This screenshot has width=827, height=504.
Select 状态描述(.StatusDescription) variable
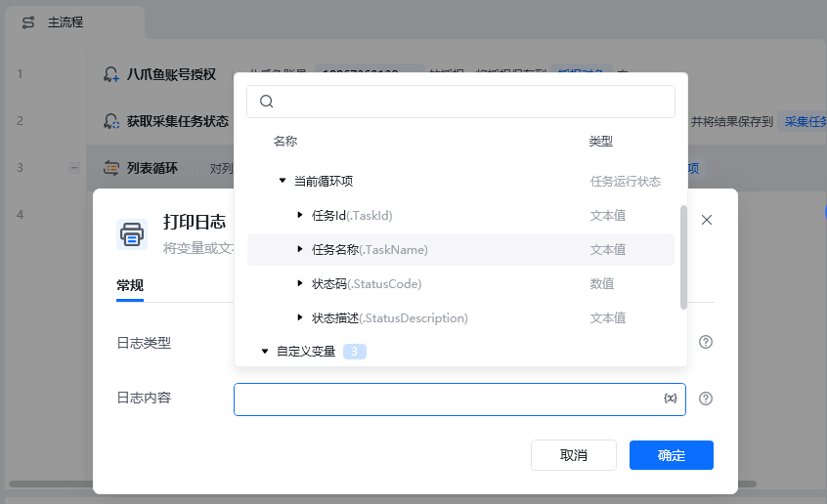point(390,318)
